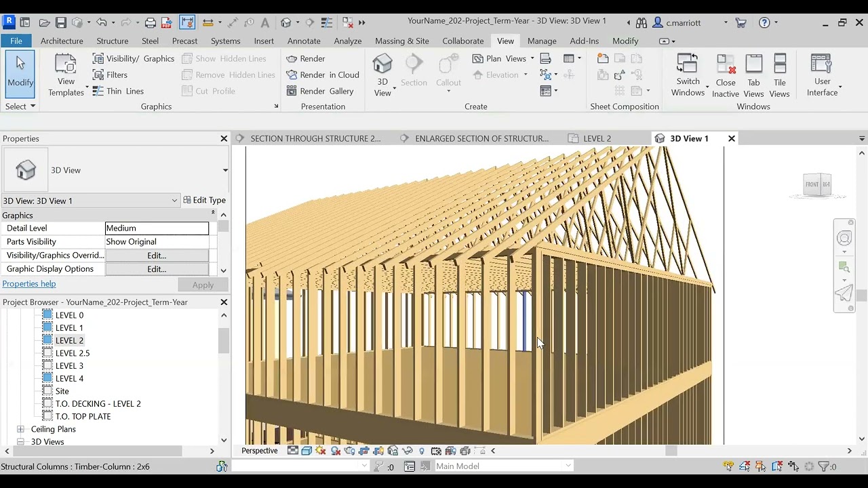
Task: Click Close Inactive views
Action: click(726, 75)
